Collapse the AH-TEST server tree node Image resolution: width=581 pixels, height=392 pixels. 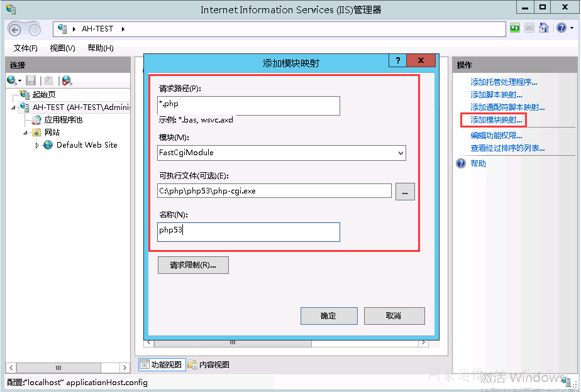point(13,107)
